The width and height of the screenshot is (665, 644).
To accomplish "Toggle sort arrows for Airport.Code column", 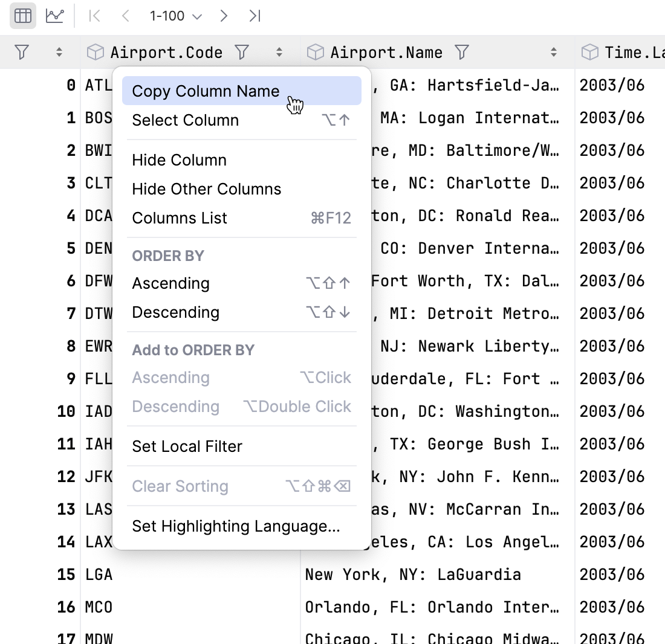I will (x=279, y=52).
